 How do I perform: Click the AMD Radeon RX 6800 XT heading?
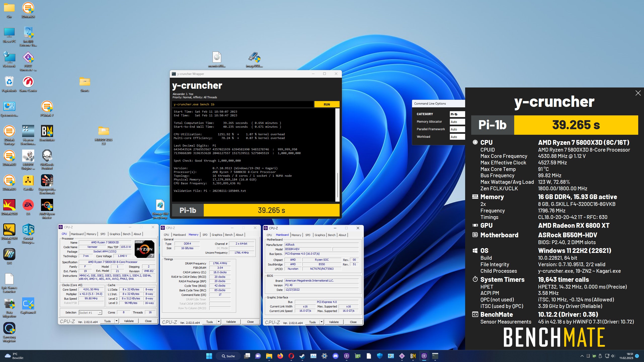(x=574, y=225)
